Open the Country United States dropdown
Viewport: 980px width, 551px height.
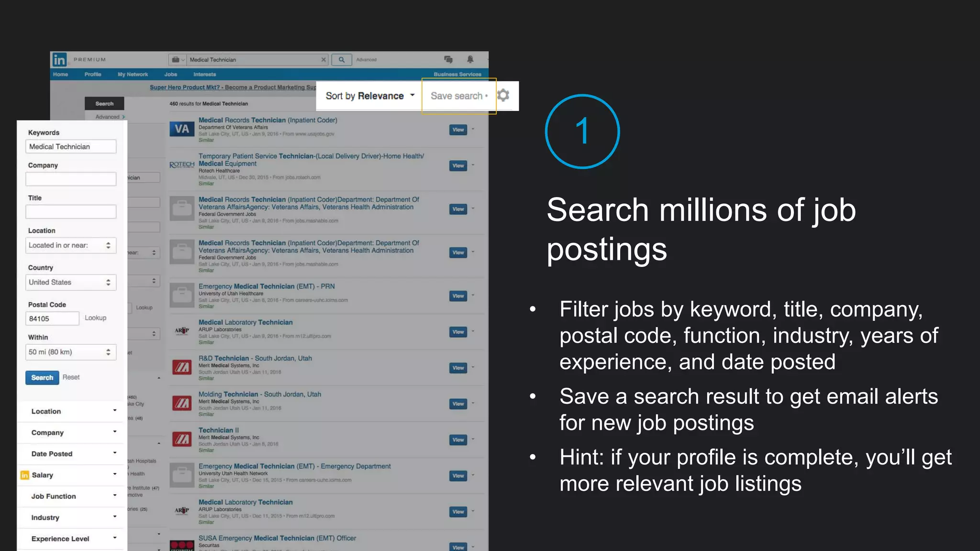pyautogui.click(x=71, y=283)
